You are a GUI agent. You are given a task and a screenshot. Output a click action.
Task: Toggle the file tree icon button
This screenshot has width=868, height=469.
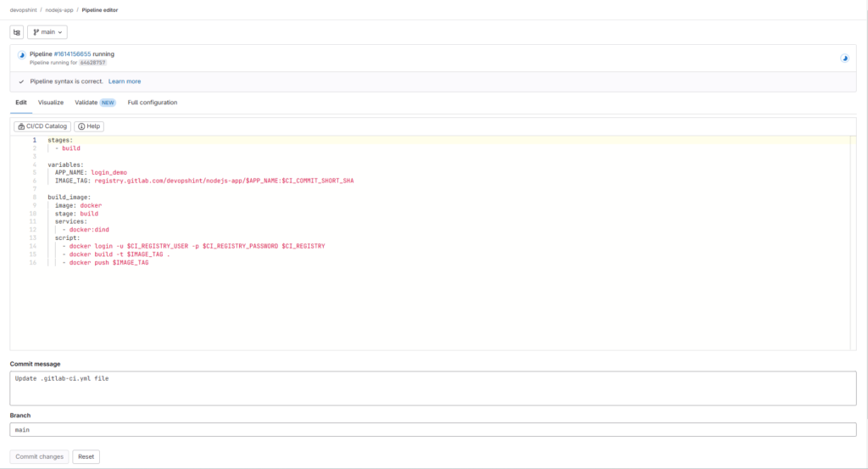point(17,32)
